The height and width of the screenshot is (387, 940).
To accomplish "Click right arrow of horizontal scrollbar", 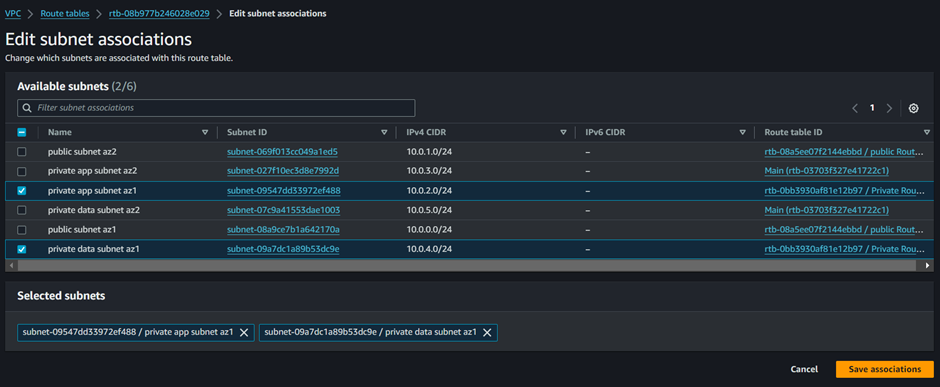I will [x=928, y=265].
